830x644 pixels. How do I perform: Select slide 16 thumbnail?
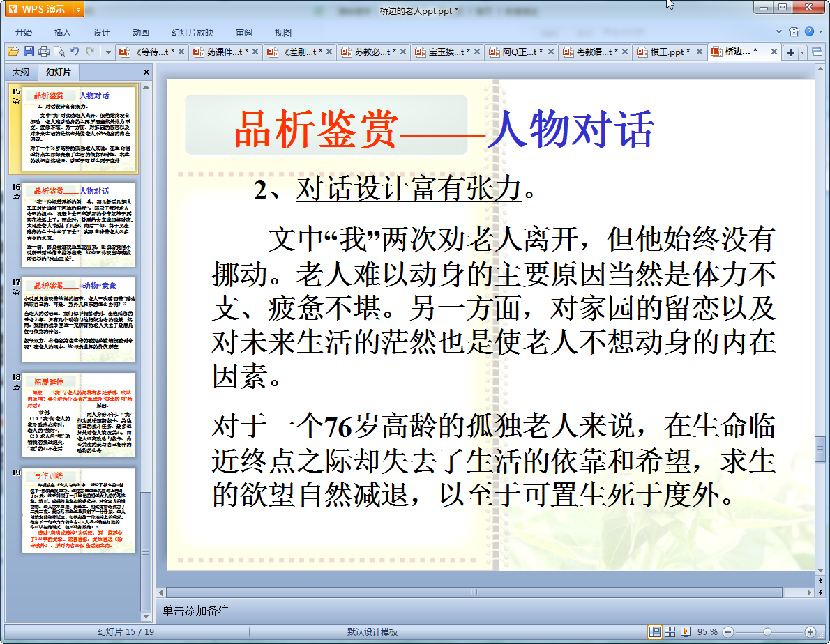coord(79,224)
